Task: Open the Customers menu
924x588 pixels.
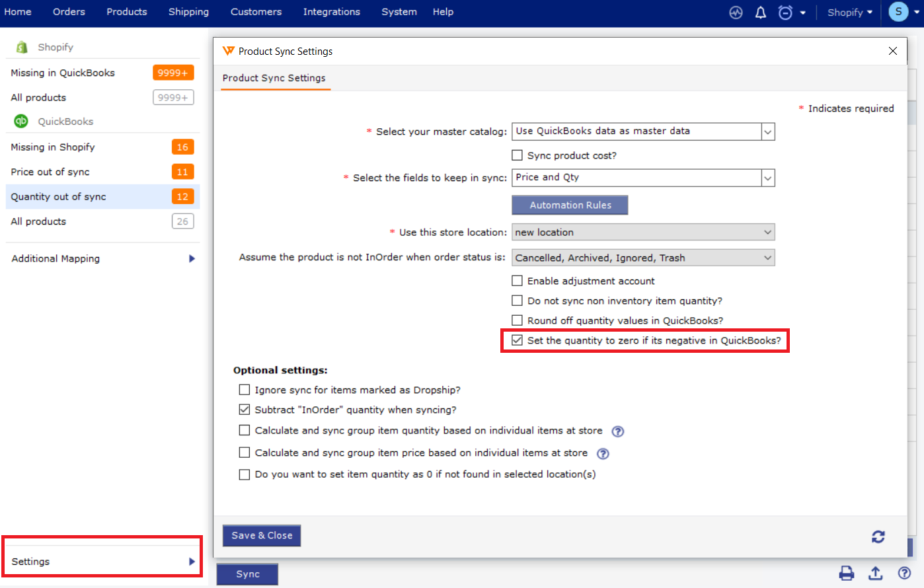Action: point(256,12)
